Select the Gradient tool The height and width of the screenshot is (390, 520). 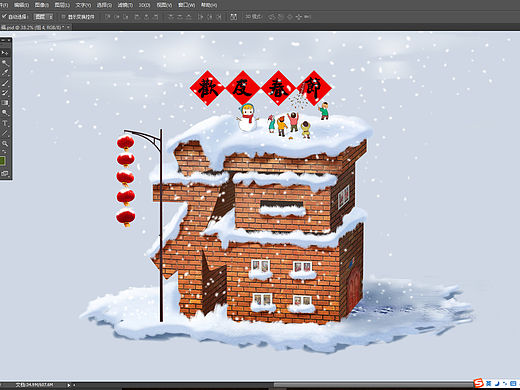pos(5,103)
